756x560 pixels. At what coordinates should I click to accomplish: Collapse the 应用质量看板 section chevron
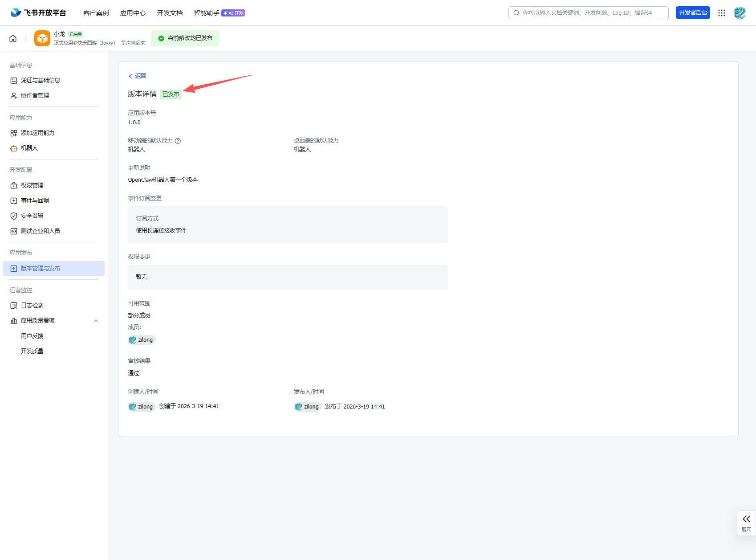96,321
